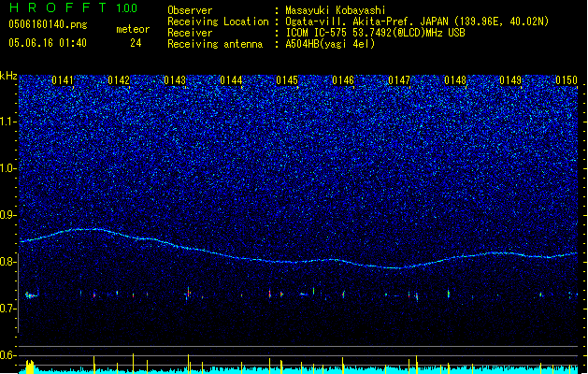Click the 0.6 kHz axis label

7,355
